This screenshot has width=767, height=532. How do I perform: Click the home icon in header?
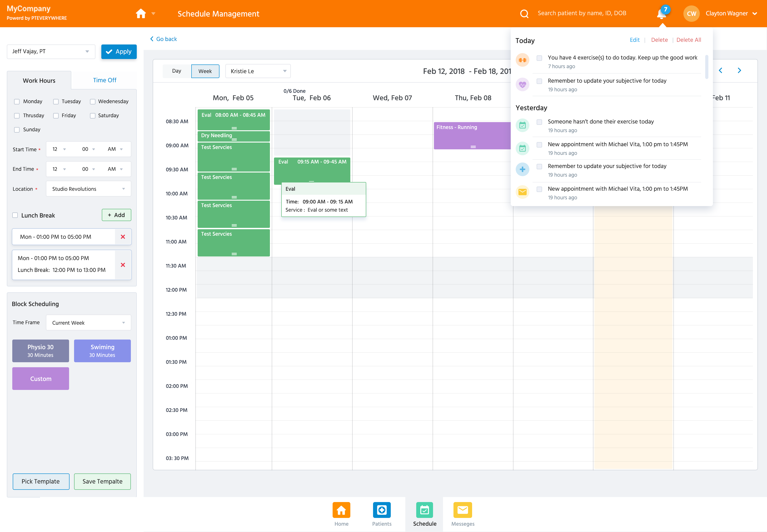[x=140, y=14]
